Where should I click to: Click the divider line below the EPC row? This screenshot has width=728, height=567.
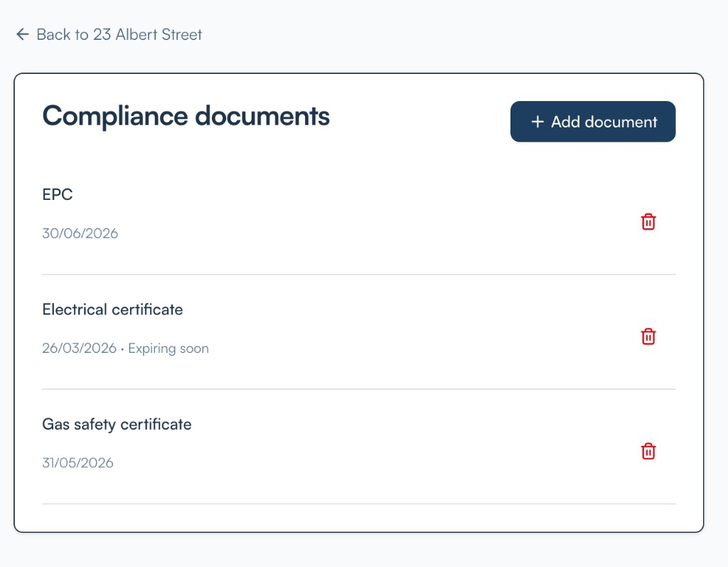pyautogui.click(x=358, y=275)
